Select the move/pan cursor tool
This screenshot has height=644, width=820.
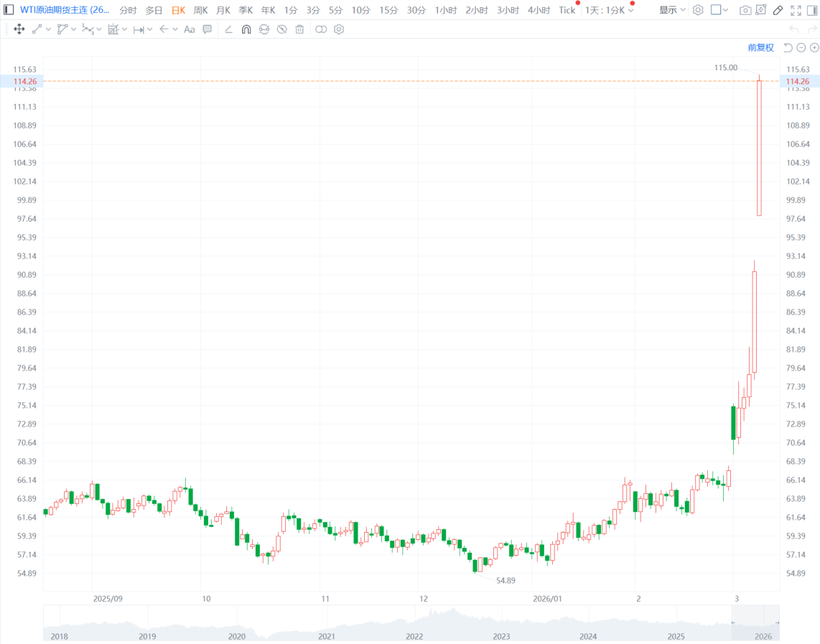click(19, 29)
